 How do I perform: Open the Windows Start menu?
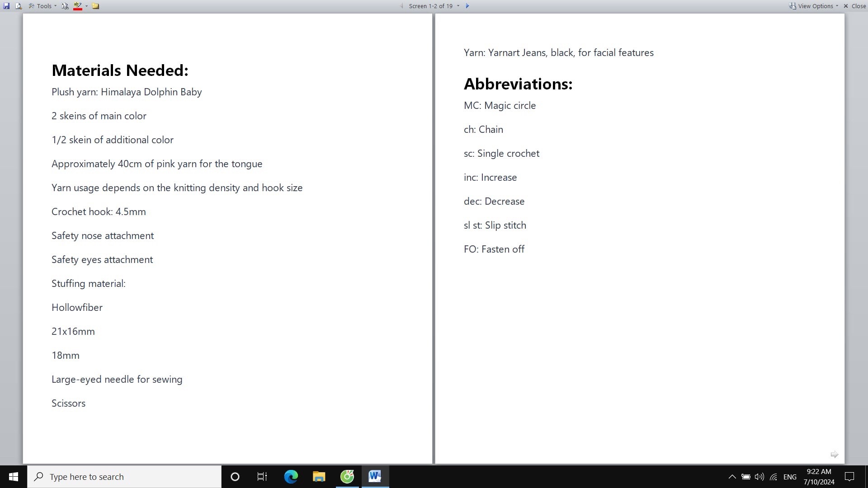[x=14, y=477]
